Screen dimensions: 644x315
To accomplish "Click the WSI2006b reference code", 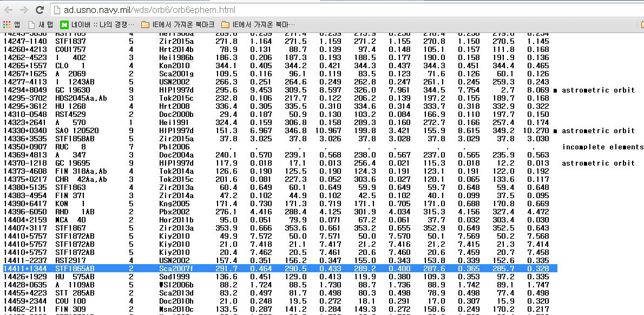I will (176, 285).
